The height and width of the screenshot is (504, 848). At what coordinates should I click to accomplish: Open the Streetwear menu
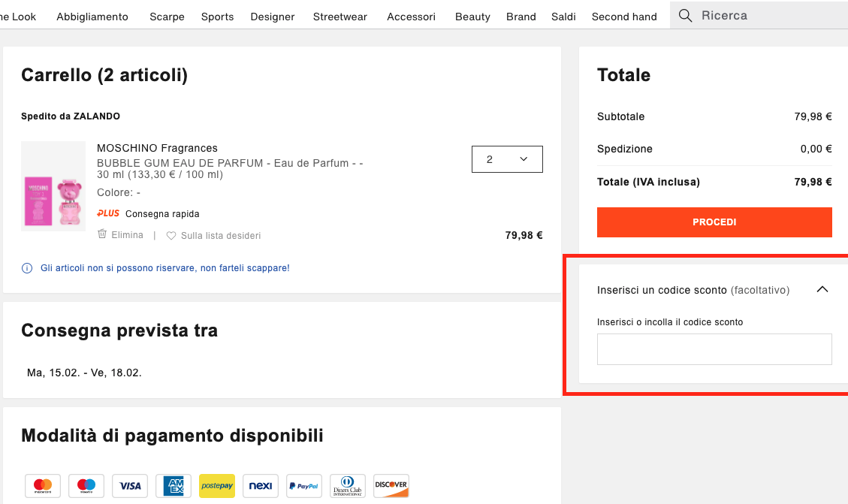coord(340,17)
